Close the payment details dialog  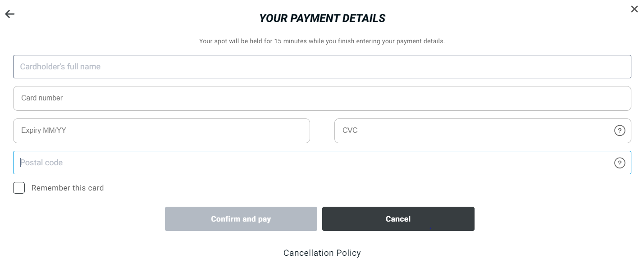click(x=634, y=9)
